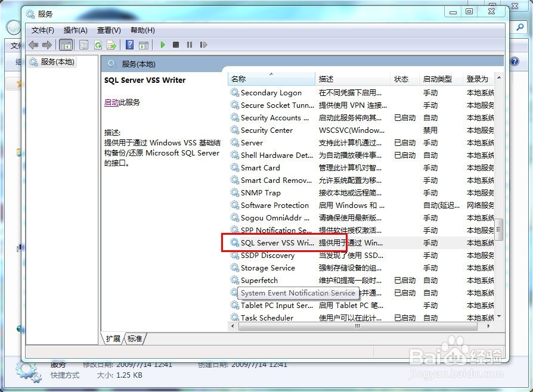The height and width of the screenshot is (392, 533).
Task: Select the Shell Hardware Det... service
Action: 361,155
